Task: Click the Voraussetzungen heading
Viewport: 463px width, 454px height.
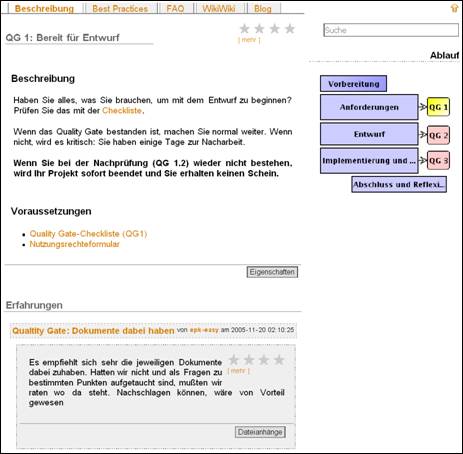Action: 51,211
